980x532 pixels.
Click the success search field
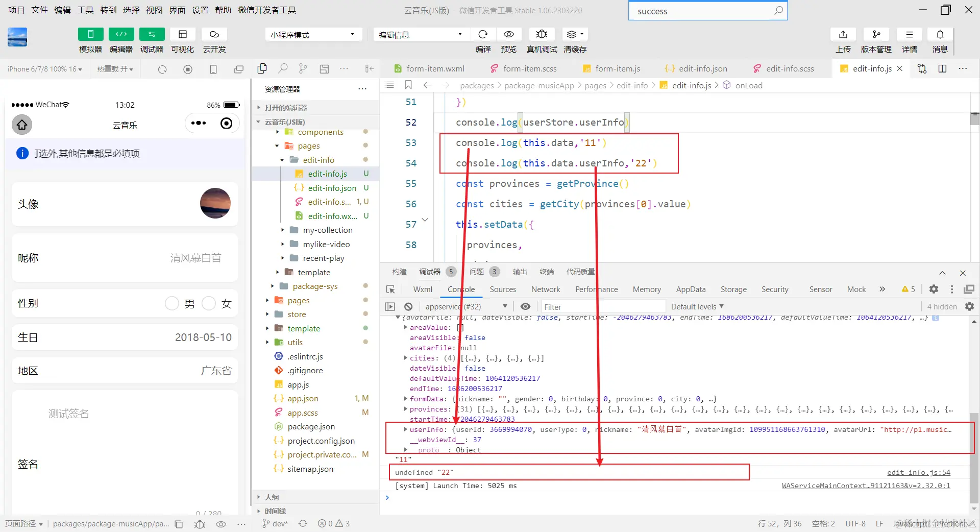tap(708, 11)
